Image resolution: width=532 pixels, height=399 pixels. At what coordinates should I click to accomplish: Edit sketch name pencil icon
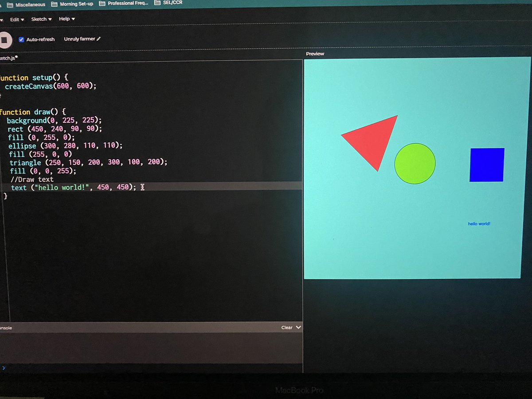tap(98, 39)
